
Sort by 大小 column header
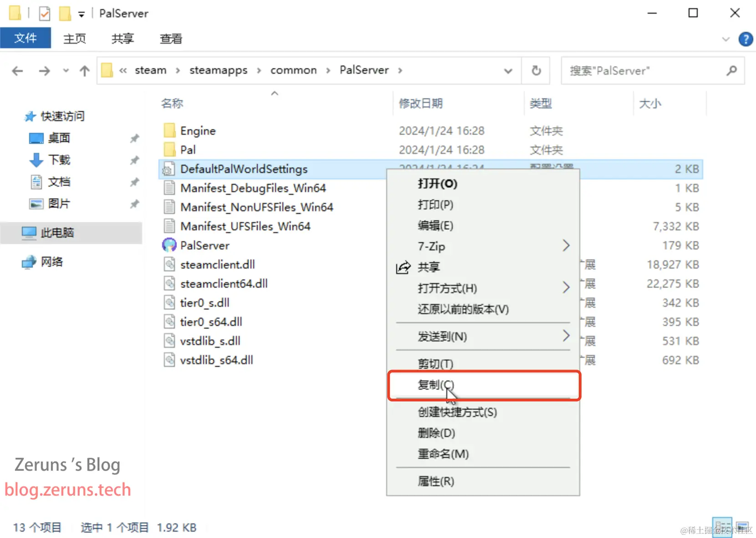tap(650, 103)
